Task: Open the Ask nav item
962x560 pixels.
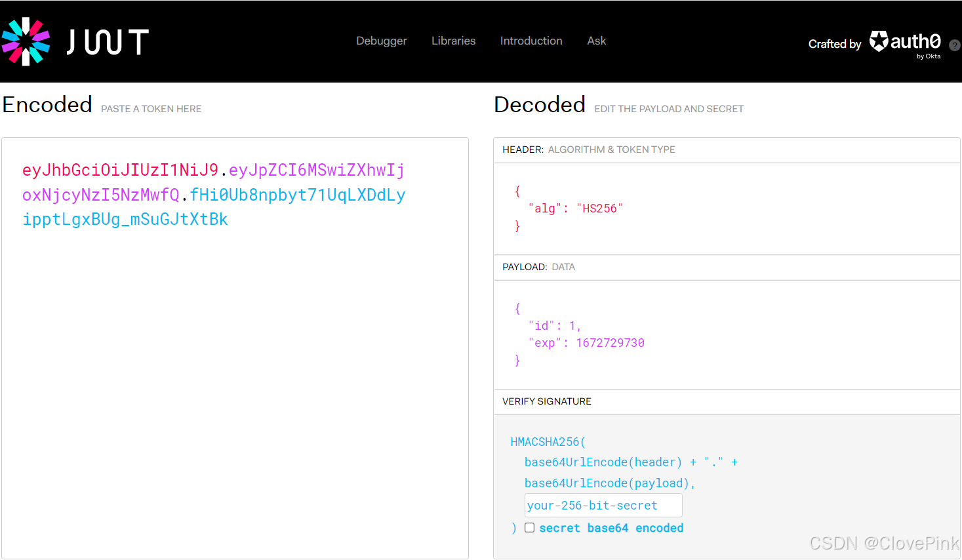Action: 597,41
